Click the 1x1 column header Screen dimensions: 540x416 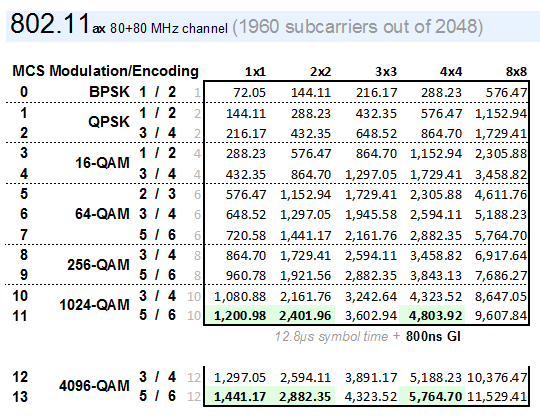[255, 72]
